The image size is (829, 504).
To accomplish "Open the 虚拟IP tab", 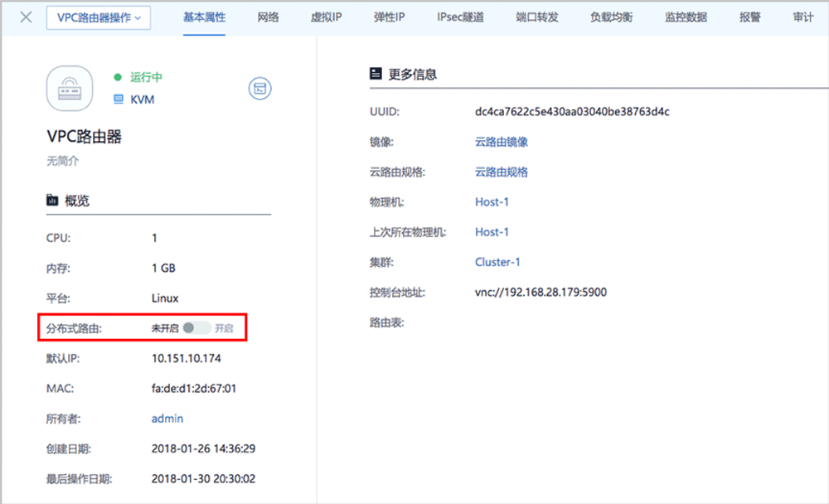I will 325,17.
